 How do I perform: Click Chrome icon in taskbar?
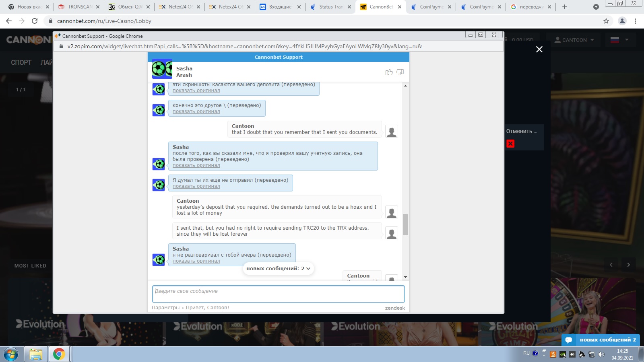coord(59,354)
